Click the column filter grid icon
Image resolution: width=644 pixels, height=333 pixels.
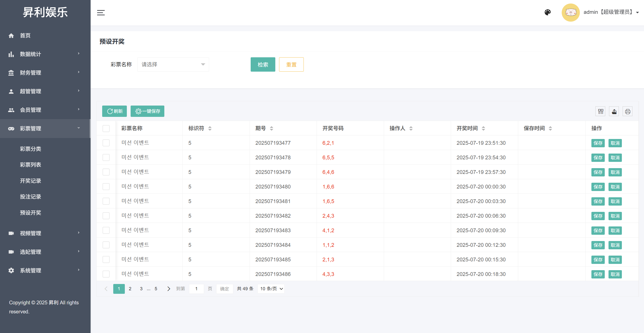coord(601,111)
